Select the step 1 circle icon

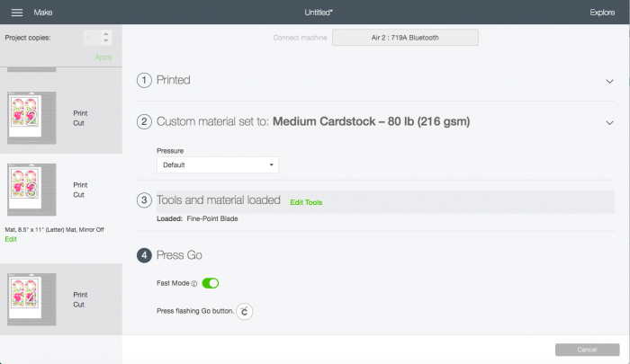(x=144, y=80)
